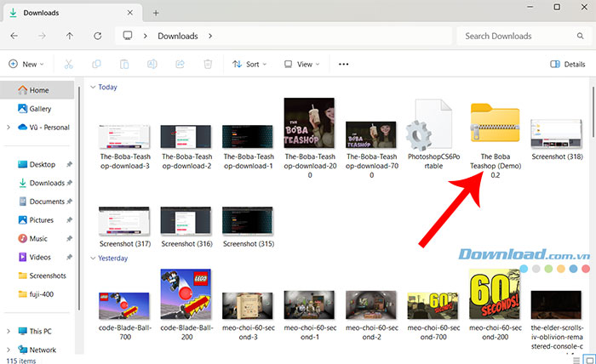Screen dimensions: 596x364
Task: Collapse the Today group
Action: 92,87
